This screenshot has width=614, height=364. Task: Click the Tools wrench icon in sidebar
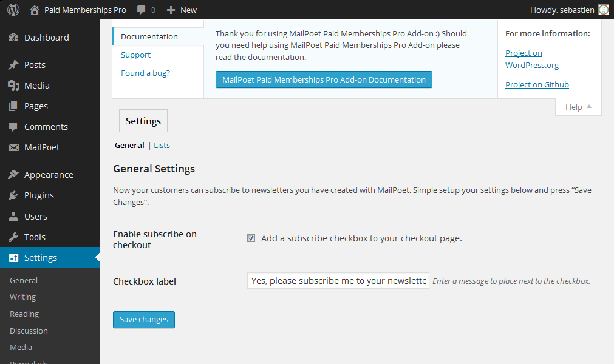coord(13,237)
